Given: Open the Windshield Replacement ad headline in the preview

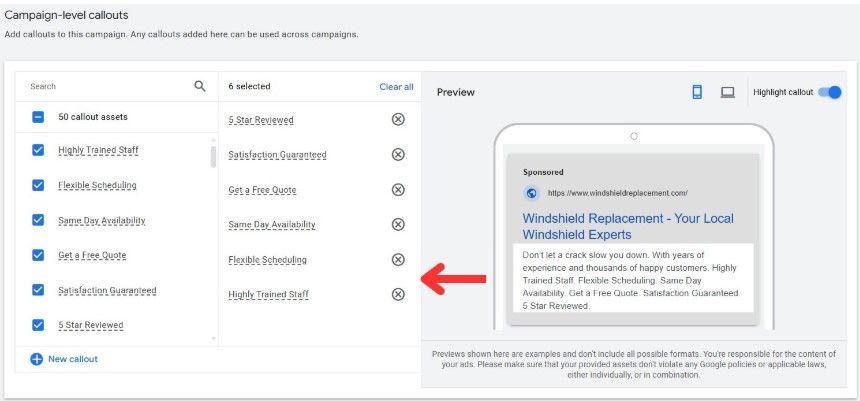Looking at the screenshot, I should 628,227.
